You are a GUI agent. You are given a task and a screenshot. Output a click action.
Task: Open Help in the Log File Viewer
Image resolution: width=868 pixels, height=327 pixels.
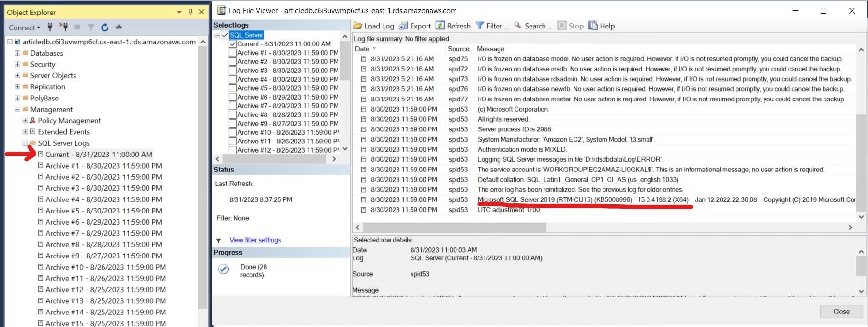coord(602,26)
